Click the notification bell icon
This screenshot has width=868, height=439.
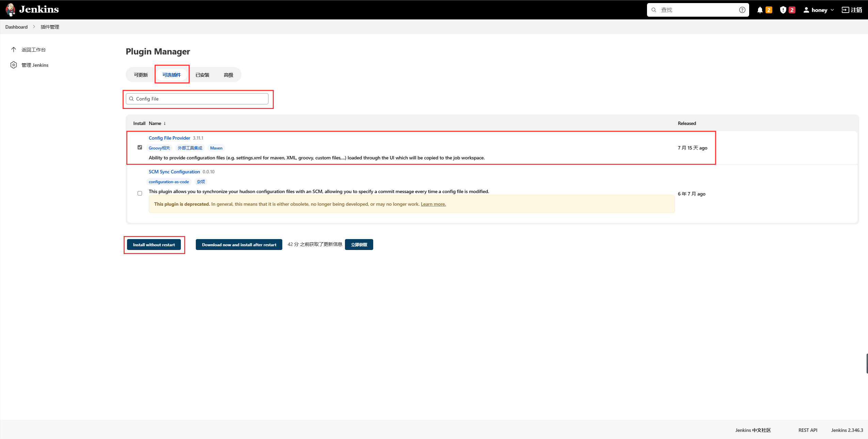point(760,10)
